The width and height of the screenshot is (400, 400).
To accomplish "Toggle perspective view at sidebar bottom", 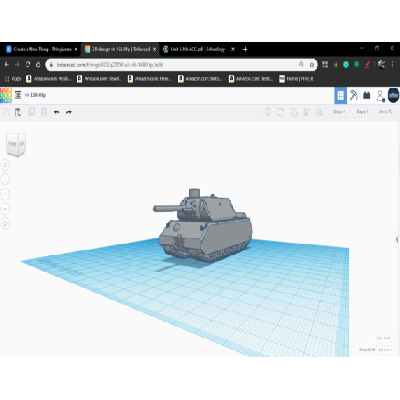I will [x=5, y=223].
